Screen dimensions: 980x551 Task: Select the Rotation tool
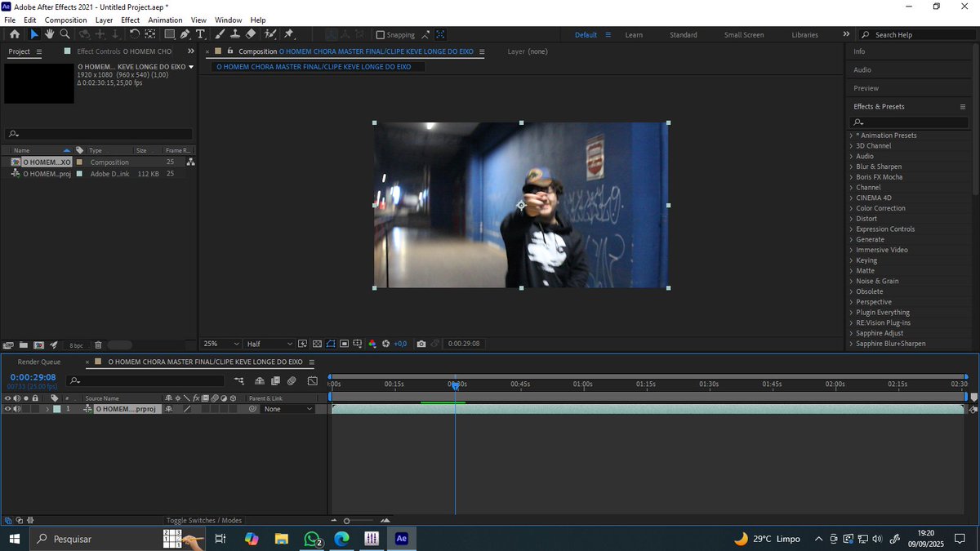134,34
